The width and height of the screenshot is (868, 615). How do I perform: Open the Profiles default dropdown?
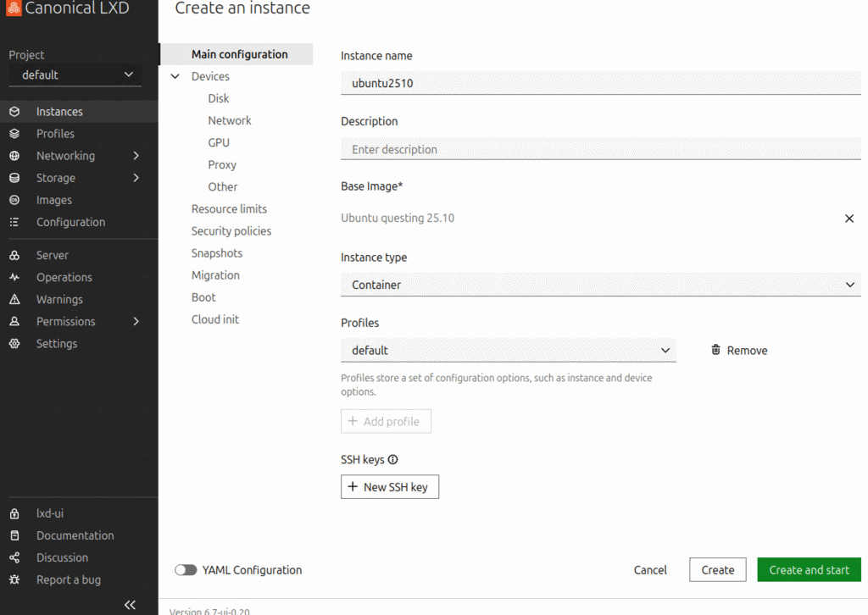[509, 350]
